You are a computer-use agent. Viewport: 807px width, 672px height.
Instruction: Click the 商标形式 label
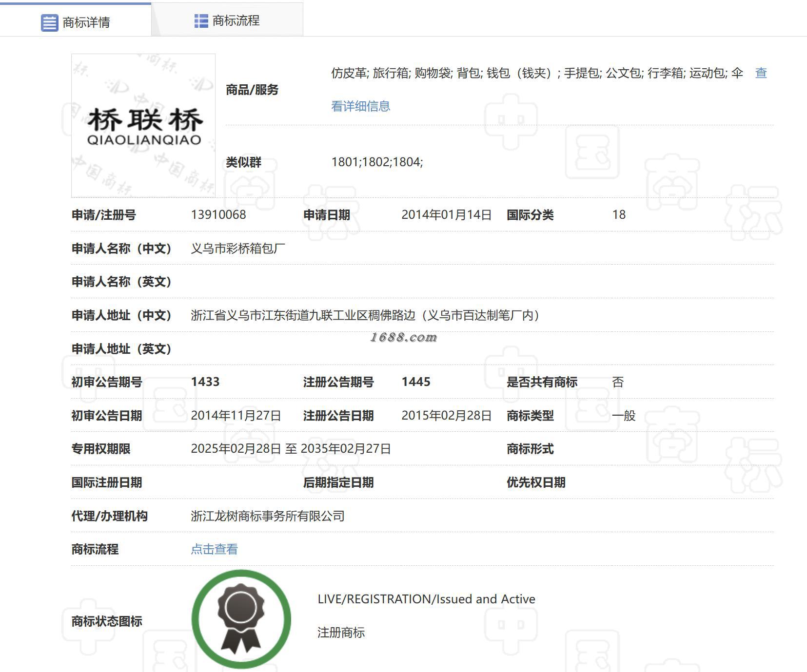(x=530, y=449)
